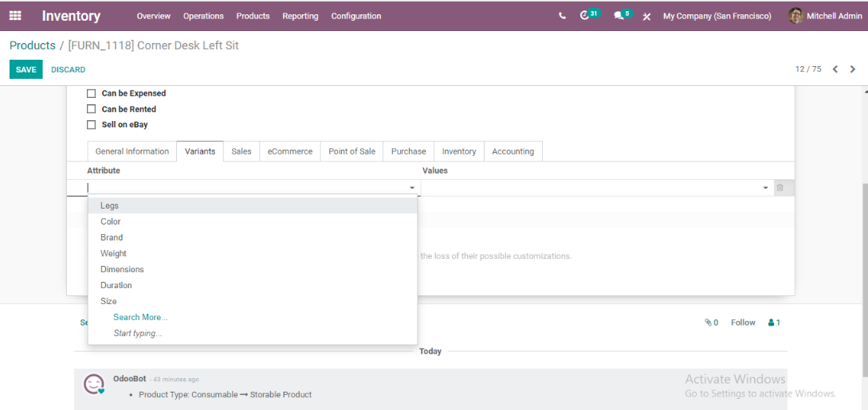
Task: Click OdooBot avatar in chatter
Action: pos(93,384)
